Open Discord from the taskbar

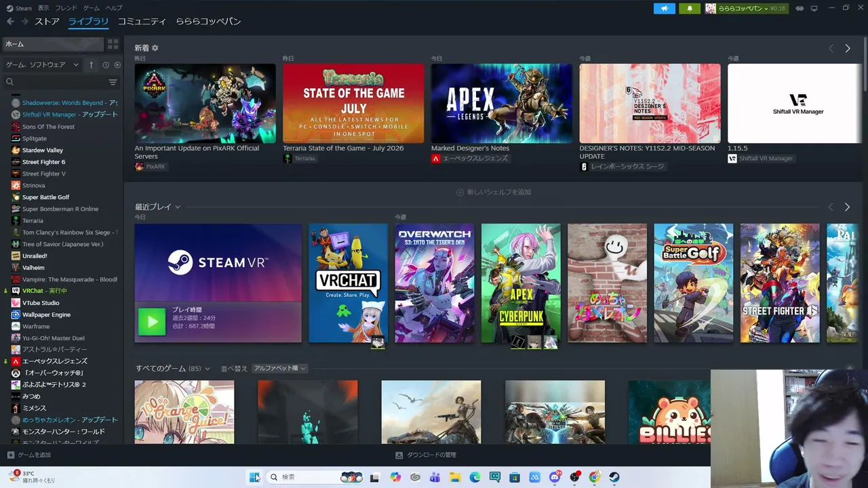[555, 477]
